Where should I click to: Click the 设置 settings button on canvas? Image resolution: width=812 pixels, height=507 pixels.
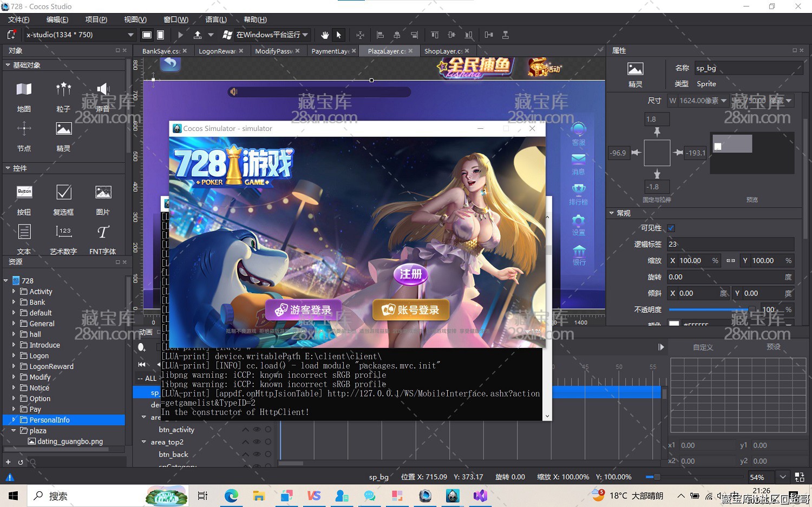coord(579,225)
